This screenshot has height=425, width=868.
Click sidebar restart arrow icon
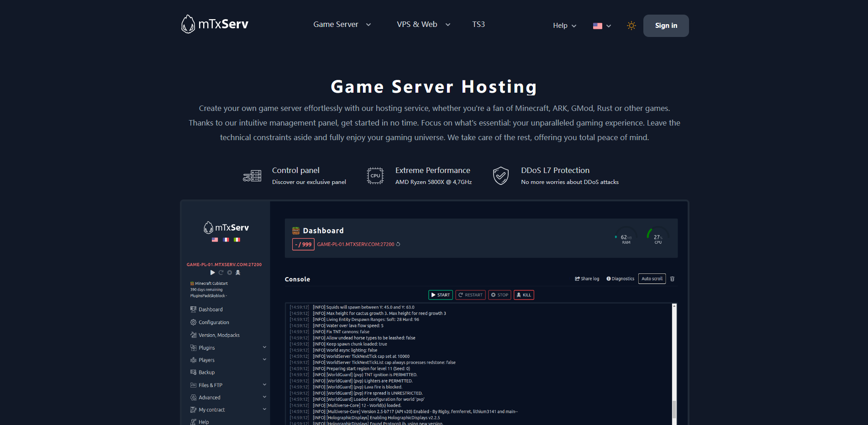(221, 273)
